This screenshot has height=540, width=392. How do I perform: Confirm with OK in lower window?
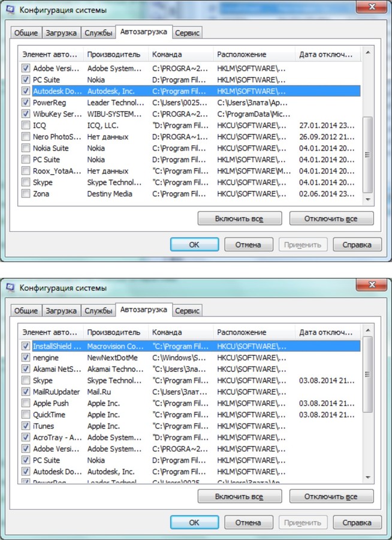(194, 523)
